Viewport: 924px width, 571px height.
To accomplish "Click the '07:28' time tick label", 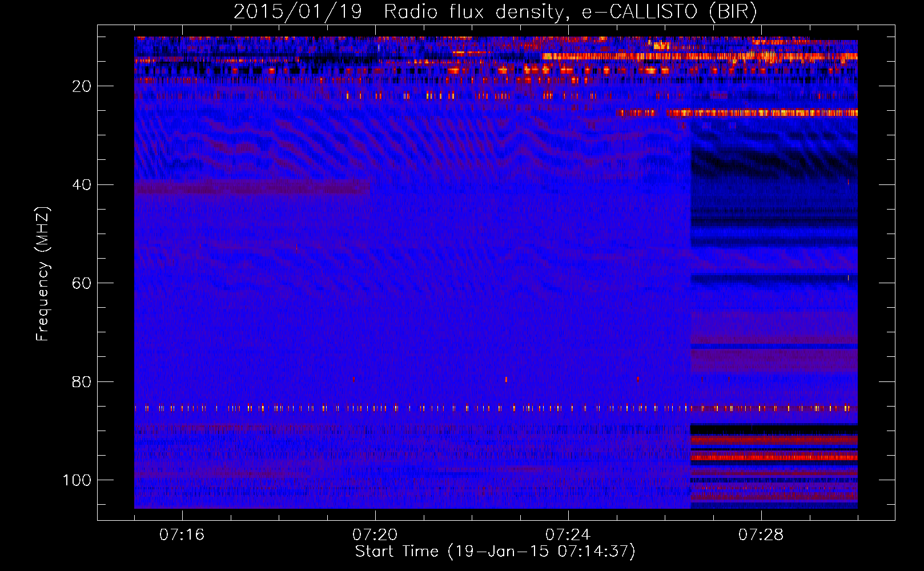I will pyautogui.click(x=761, y=535).
